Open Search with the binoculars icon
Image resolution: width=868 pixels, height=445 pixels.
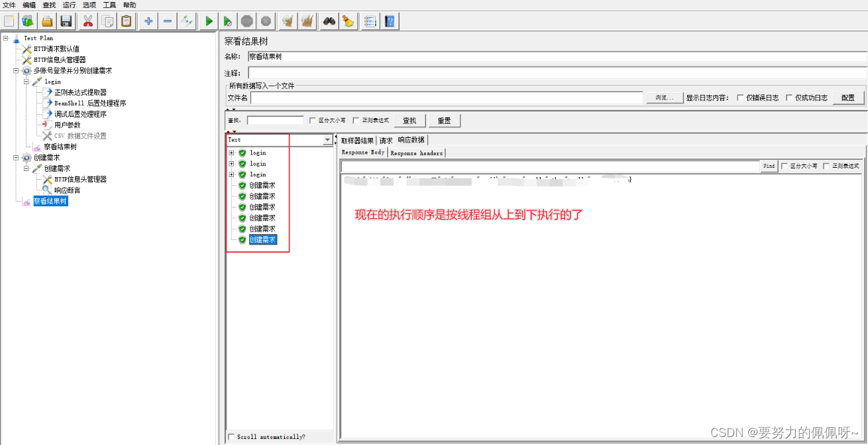(329, 21)
